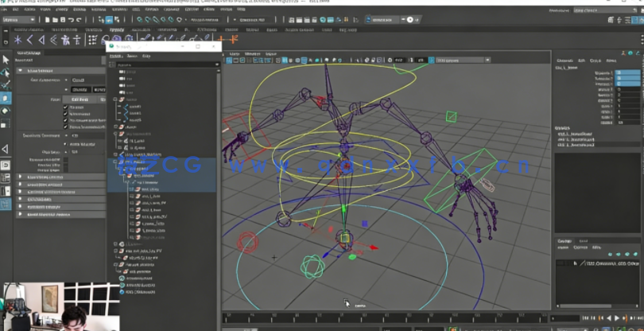Toggle the last checkbox in the Tool Settings list
The image size is (644, 331).
point(66,126)
